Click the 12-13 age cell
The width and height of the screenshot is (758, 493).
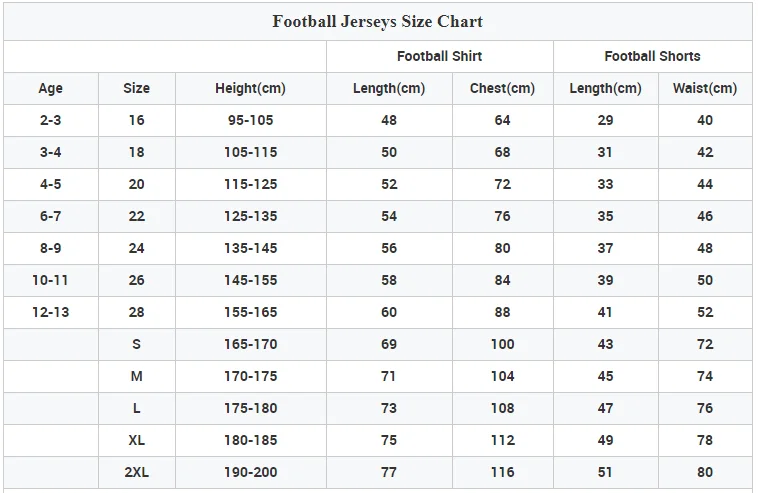(x=50, y=312)
